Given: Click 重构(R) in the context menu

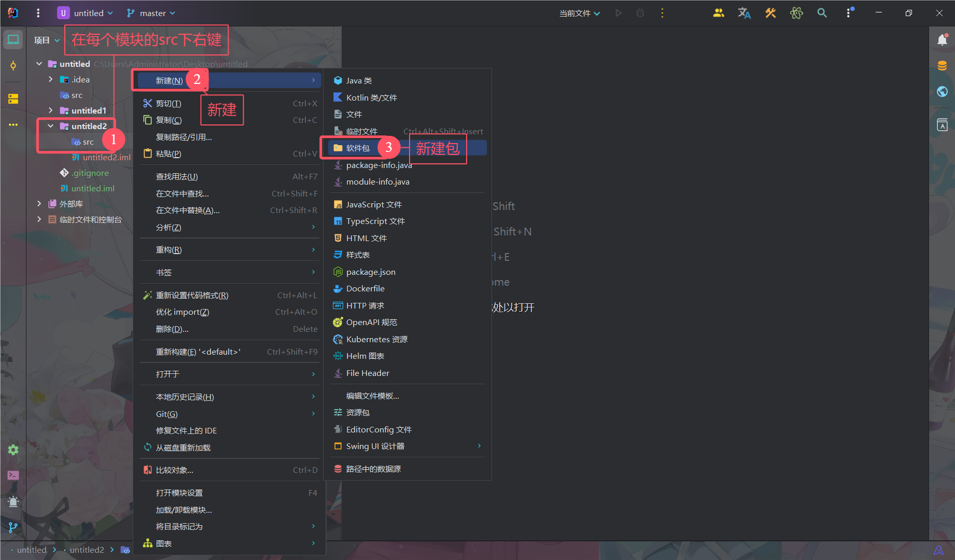Looking at the screenshot, I should pyautogui.click(x=169, y=250).
